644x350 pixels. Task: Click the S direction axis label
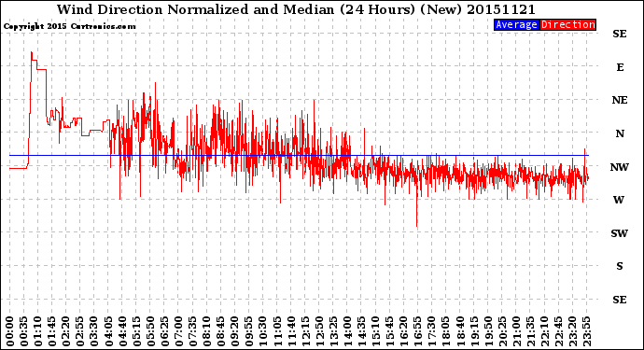[x=620, y=266]
